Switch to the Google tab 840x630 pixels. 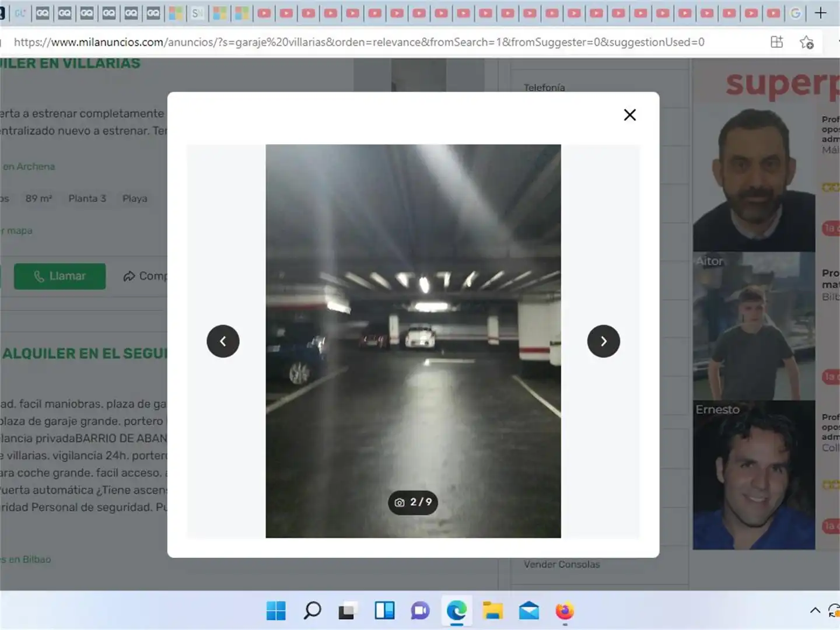796,13
